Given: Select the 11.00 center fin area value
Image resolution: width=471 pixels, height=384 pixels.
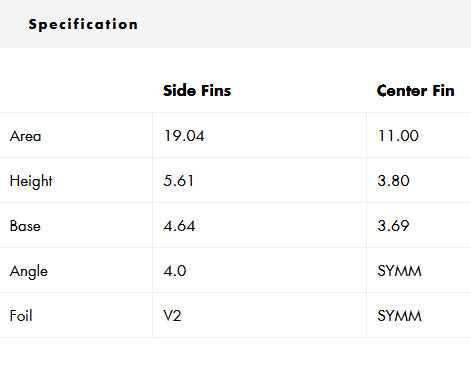Looking at the screenshot, I should pos(398,136).
